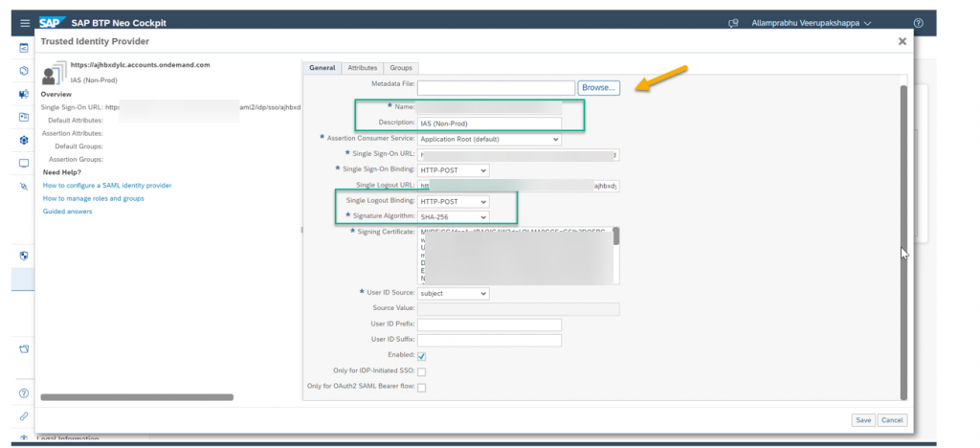
Task: Click the Description field with IAS (Non-Prod)
Action: pos(489,123)
